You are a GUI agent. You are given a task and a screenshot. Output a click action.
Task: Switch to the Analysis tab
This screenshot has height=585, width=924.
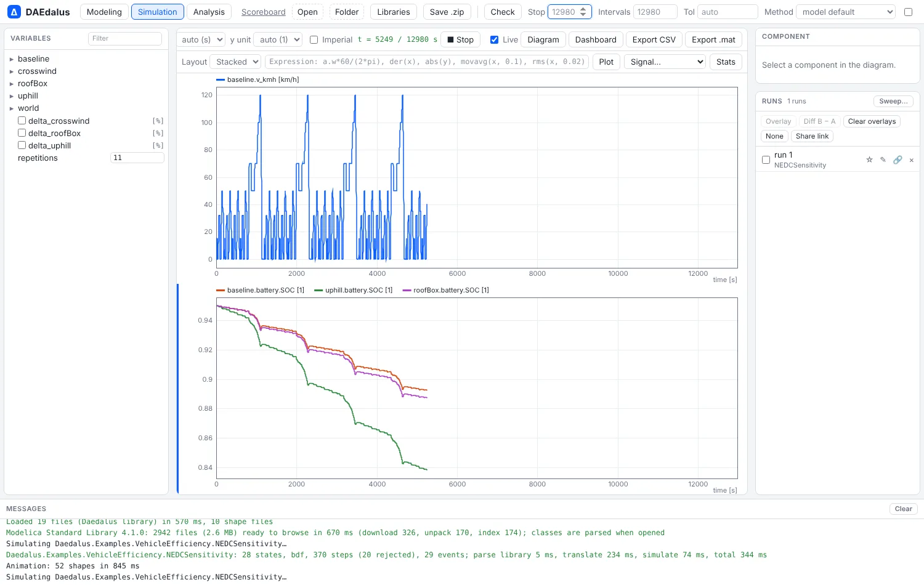click(209, 12)
